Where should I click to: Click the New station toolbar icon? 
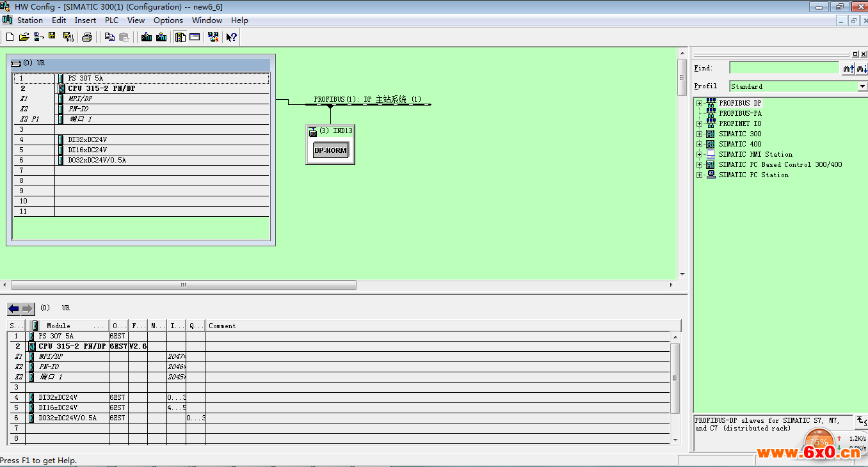click(10, 37)
